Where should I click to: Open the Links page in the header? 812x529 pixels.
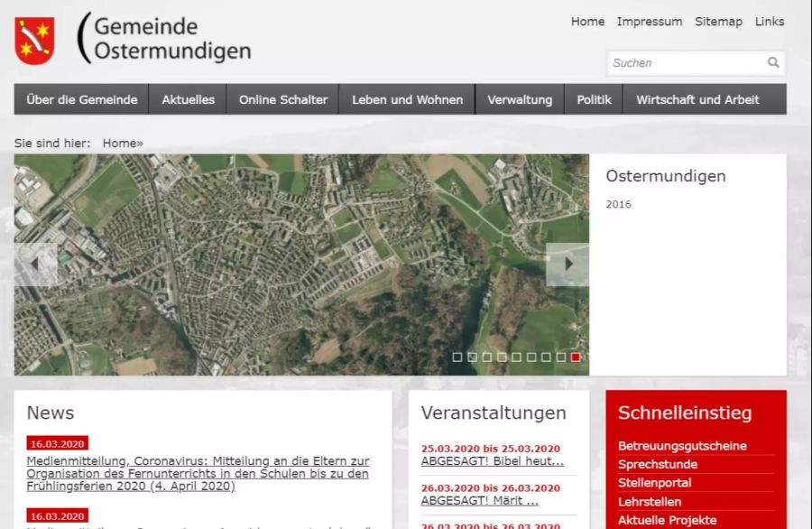[770, 22]
